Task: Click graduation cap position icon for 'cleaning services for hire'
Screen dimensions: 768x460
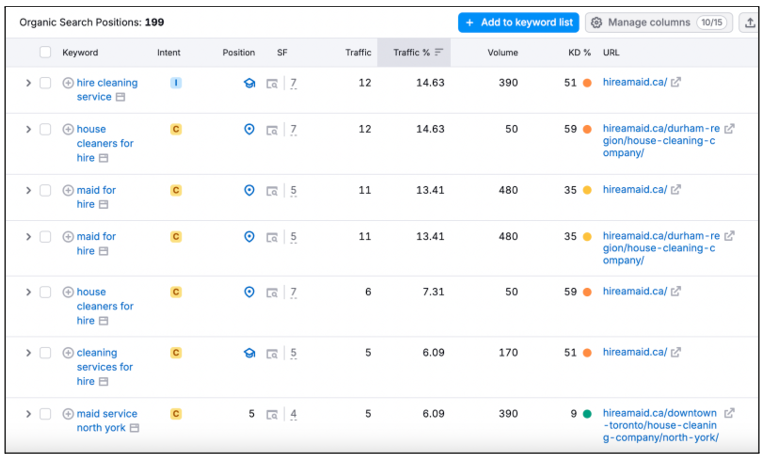Action: tap(249, 353)
